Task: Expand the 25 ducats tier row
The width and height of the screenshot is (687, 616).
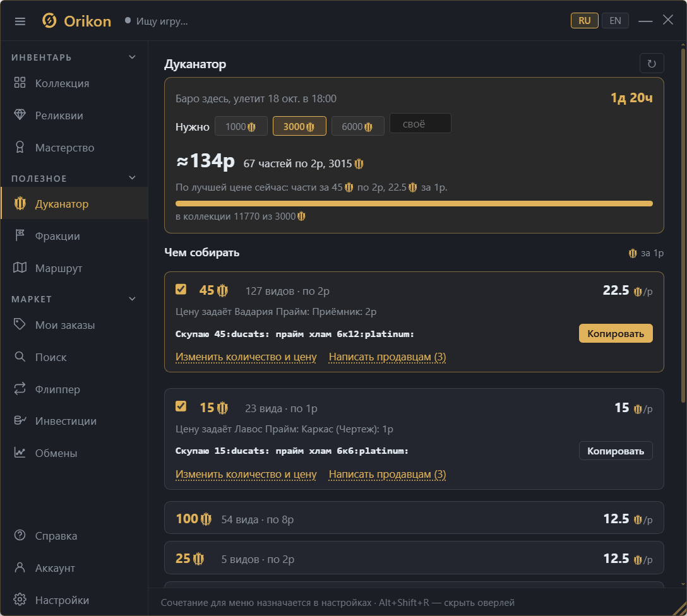Action: [x=414, y=558]
